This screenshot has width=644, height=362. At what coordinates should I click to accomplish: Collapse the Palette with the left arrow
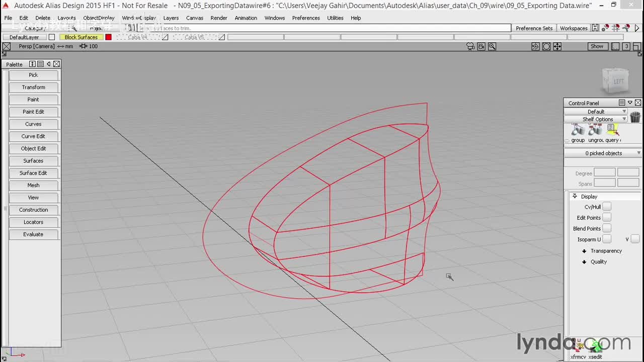point(48,64)
